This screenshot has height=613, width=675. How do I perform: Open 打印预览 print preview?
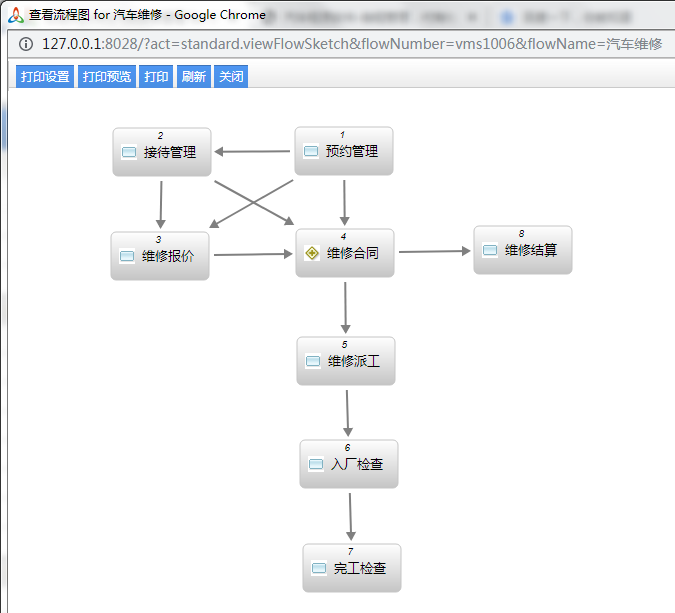107,77
